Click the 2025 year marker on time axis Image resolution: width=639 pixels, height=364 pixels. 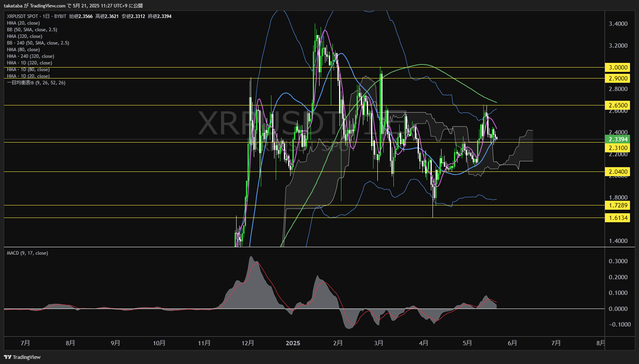293,343
